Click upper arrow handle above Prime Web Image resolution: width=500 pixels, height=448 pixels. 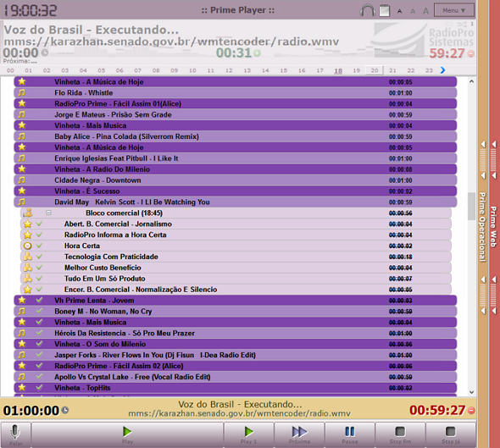click(x=494, y=160)
